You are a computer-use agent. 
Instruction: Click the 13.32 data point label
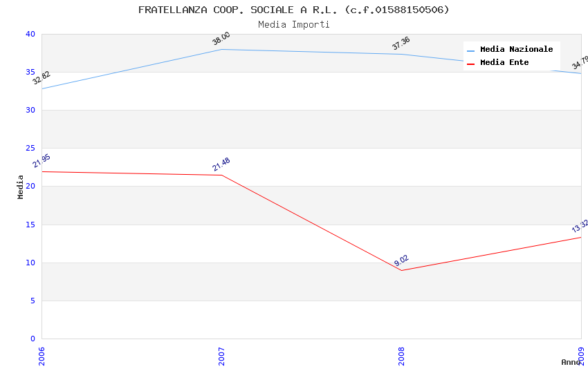[580, 226]
